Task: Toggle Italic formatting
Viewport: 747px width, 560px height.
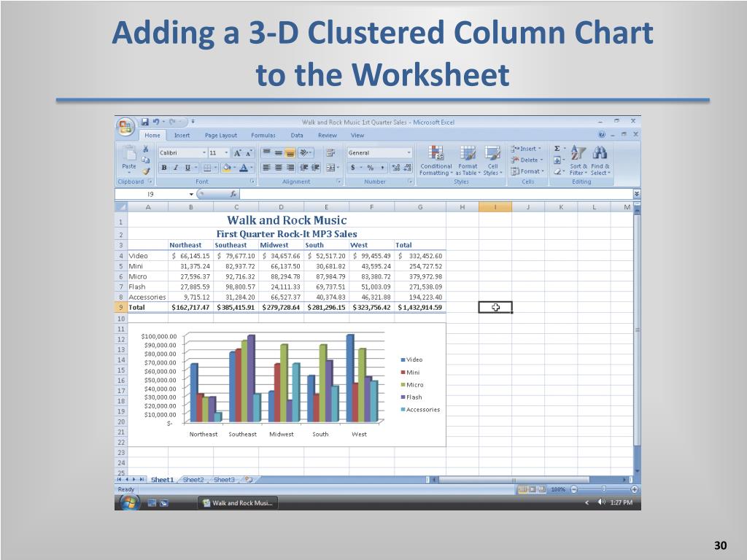Action: pos(176,168)
